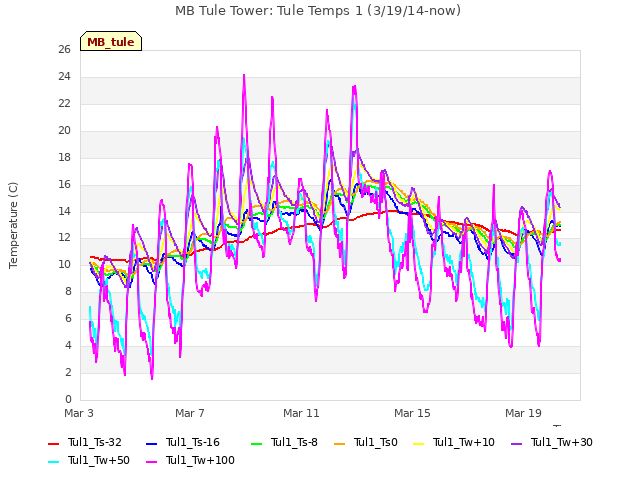Click the 8 y-axis tick label

point(68,291)
